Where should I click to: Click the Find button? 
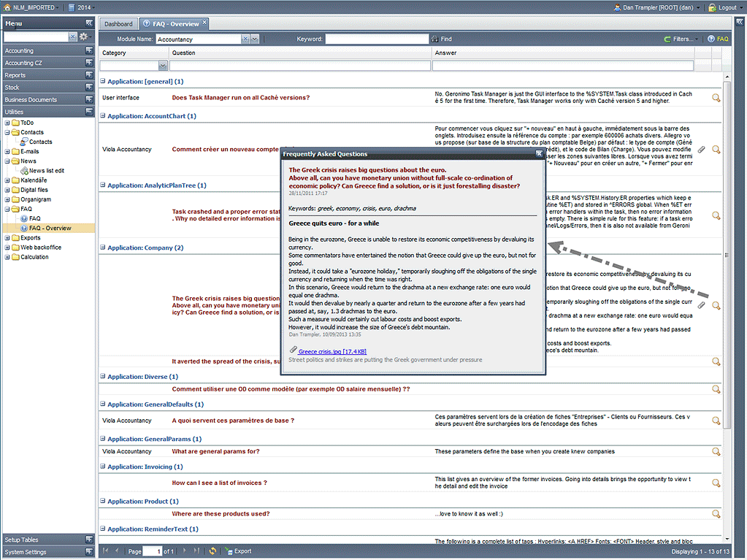click(442, 39)
